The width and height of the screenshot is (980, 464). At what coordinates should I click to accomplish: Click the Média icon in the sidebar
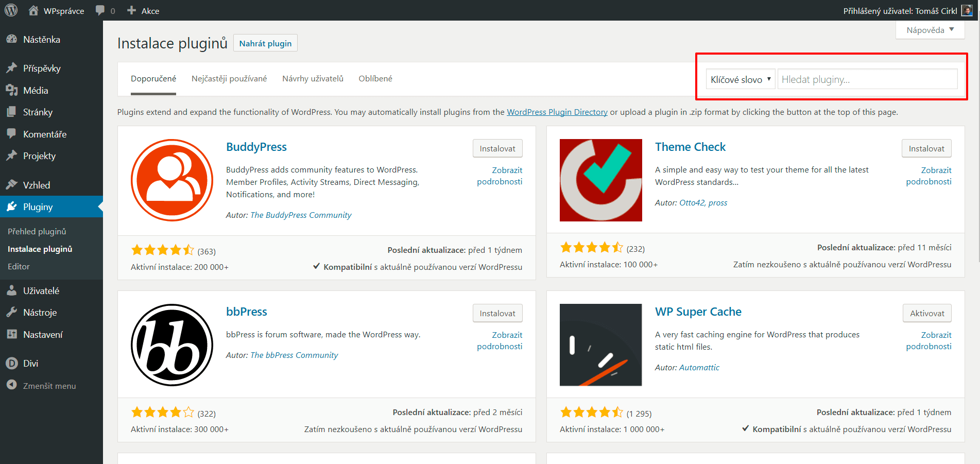click(11, 90)
